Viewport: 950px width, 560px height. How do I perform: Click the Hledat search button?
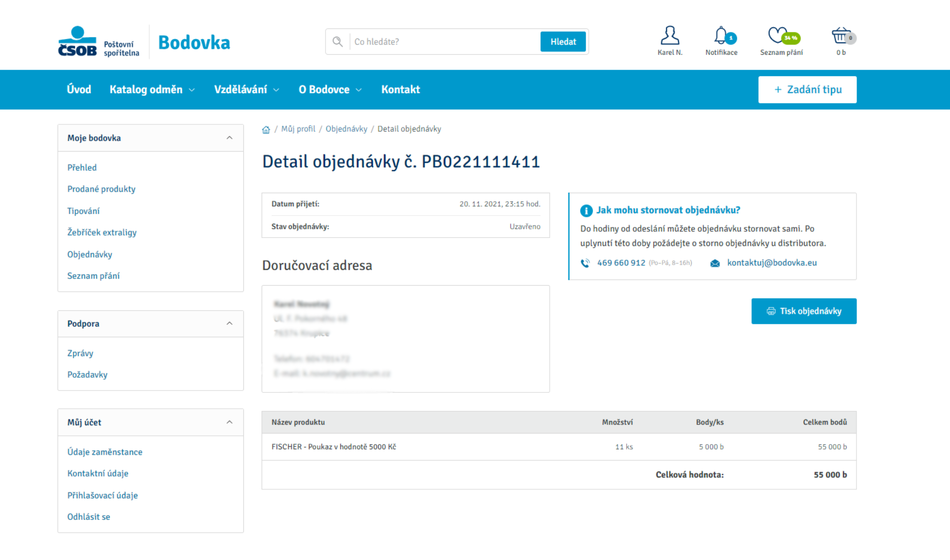click(563, 42)
